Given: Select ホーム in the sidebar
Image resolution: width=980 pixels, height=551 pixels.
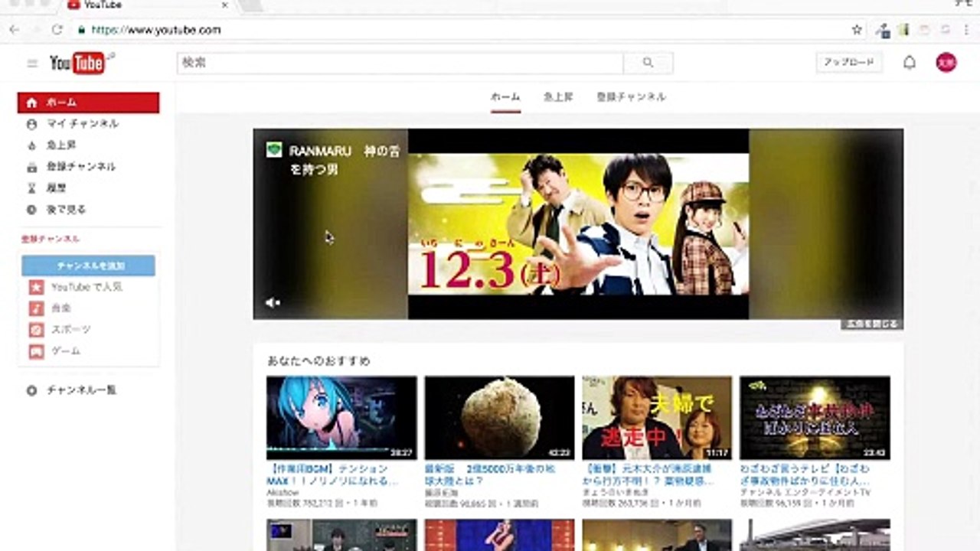Looking at the screenshot, I should coord(89,103).
